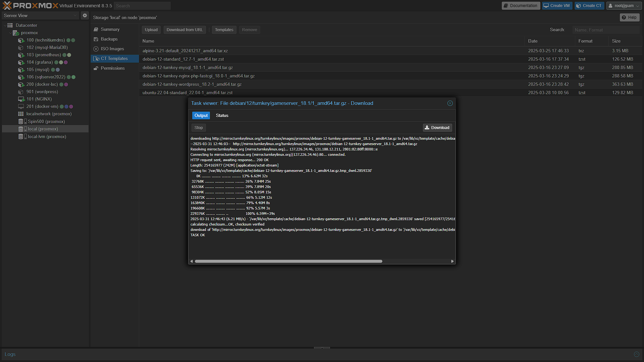Focus the top Search field
The image size is (644, 362).
[142, 6]
